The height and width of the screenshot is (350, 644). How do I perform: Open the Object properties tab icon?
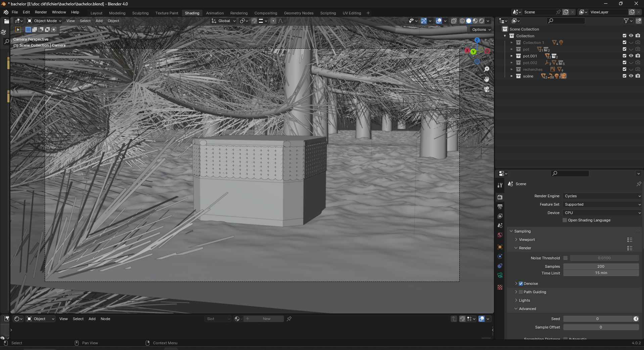500,247
